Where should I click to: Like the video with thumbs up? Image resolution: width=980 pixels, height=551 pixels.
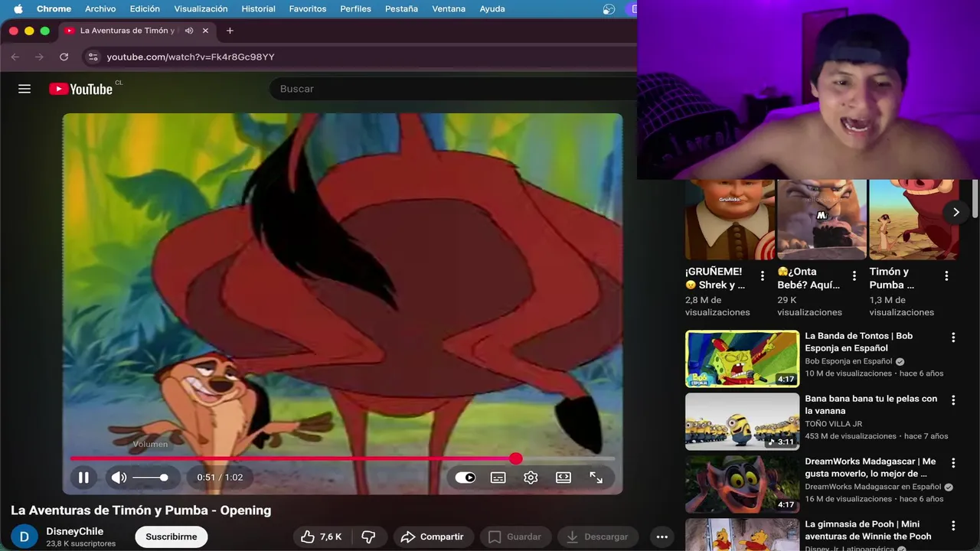pos(322,536)
